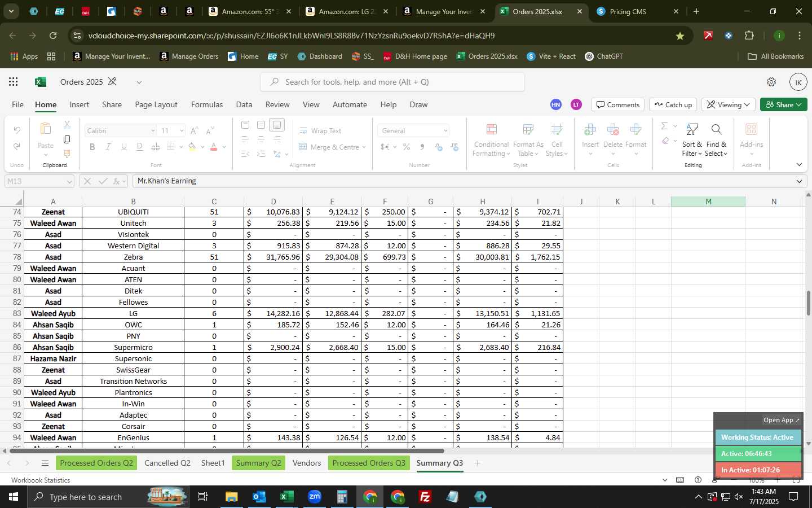Viewport: 812px width, 508px height.
Task: Open the Borders dropdown arrow
Action: coord(181,147)
